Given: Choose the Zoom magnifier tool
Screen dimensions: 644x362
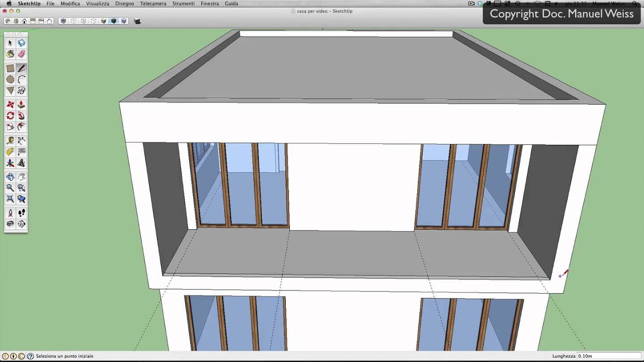Looking at the screenshot, I should coord(10,188).
